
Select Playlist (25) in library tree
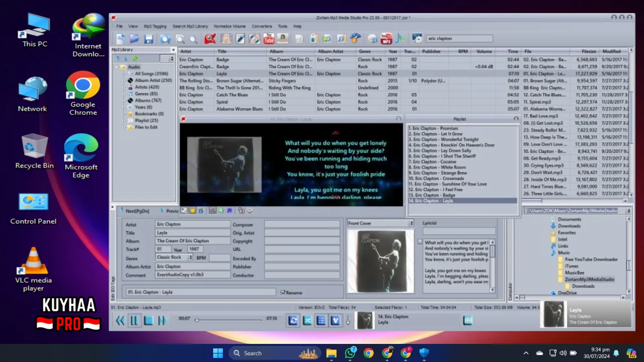(146, 121)
